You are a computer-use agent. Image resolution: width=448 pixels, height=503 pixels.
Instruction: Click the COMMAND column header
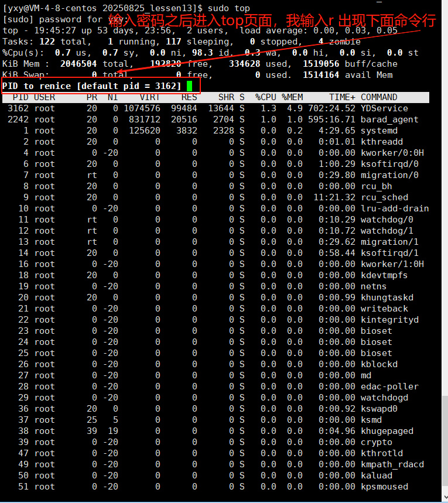click(379, 97)
